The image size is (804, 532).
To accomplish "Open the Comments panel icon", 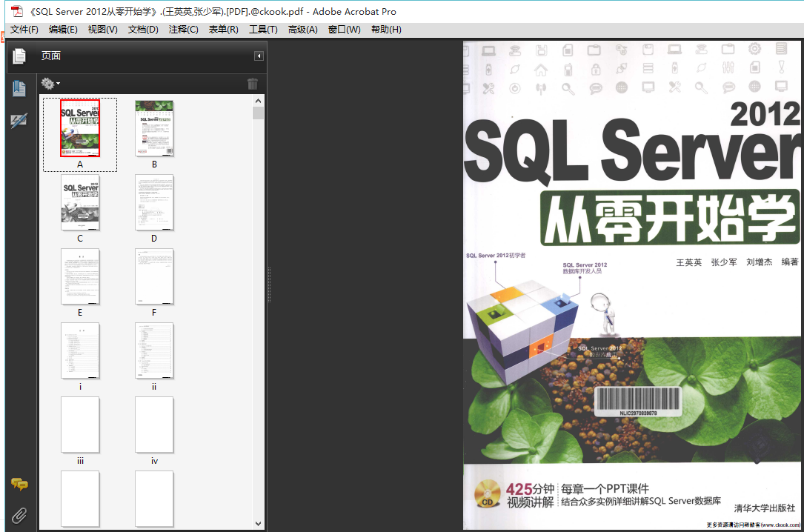I will (x=19, y=484).
